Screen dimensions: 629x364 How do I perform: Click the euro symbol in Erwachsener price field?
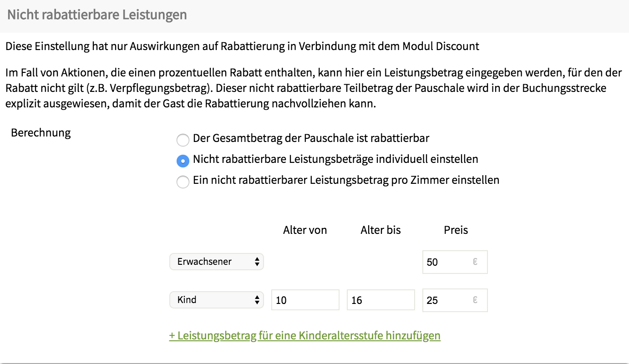[475, 262]
